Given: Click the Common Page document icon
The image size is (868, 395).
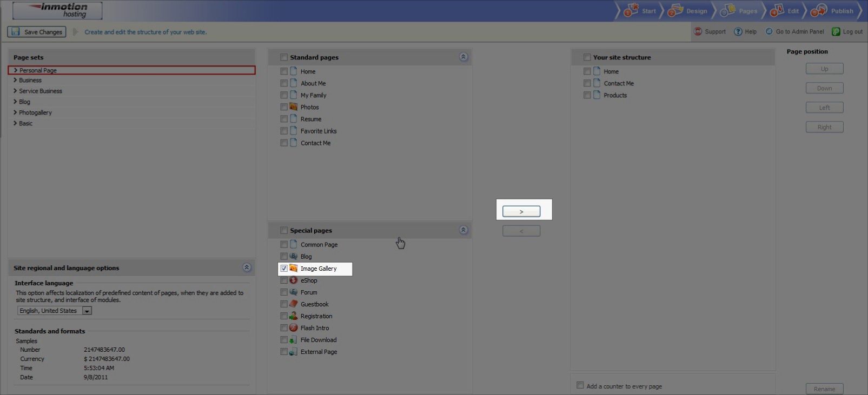Looking at the screenshot, I should (x=294, y=244).
